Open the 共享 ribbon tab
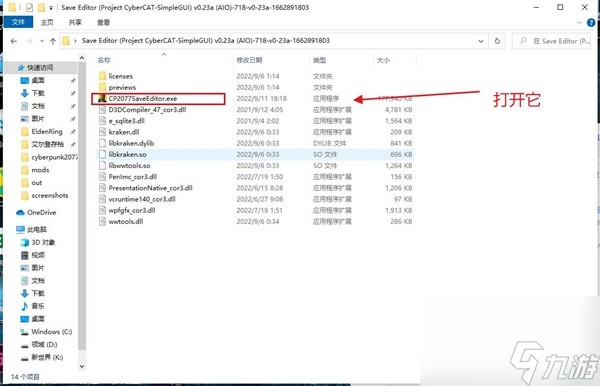Image resolution: width=600 pixels, height=386 pixels. click(x=75, y=23)
